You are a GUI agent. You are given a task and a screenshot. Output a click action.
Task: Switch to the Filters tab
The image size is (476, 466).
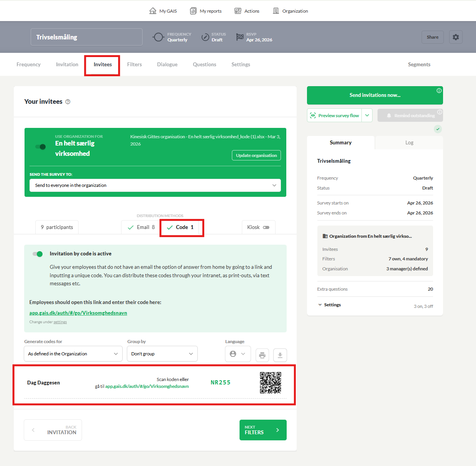tap(135, 64)
